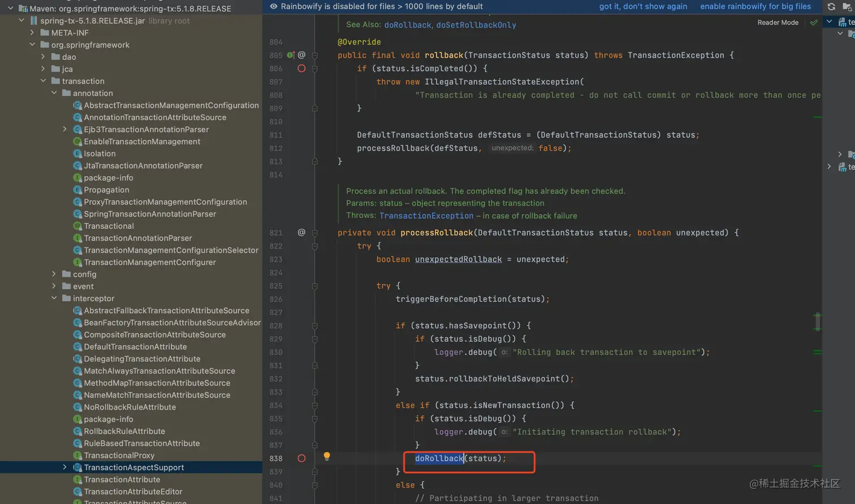The image size is (855, 504).
Task: Click the Transactional annotation icon
Action: (x=77, y=226)
